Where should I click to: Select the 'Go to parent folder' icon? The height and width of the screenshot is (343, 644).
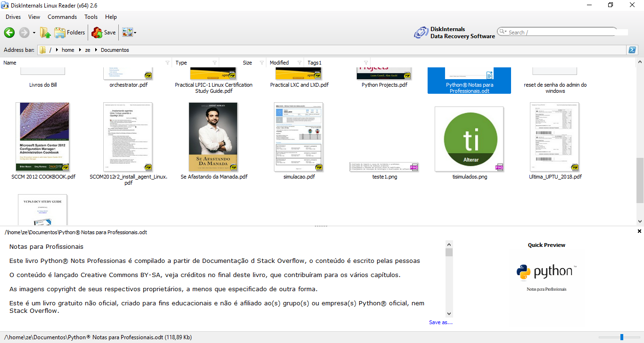[x=45, y=32]
